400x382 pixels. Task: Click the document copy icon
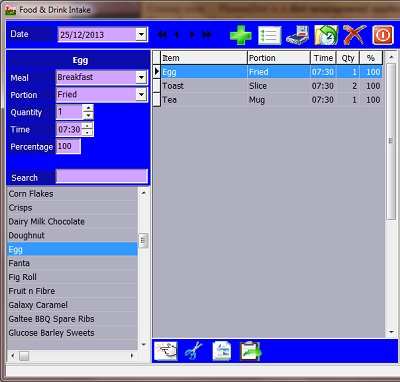222,351
